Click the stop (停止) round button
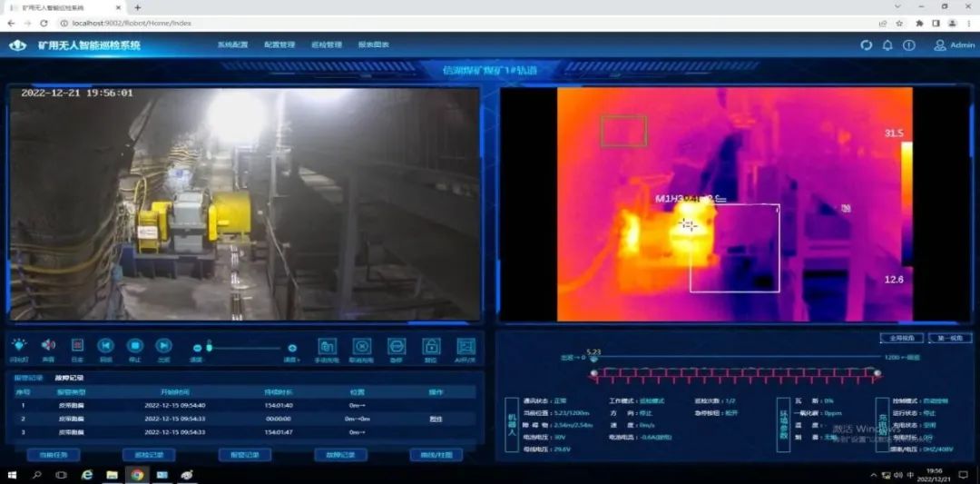Viewport: 980px width, 484px height. pos(135,346)
